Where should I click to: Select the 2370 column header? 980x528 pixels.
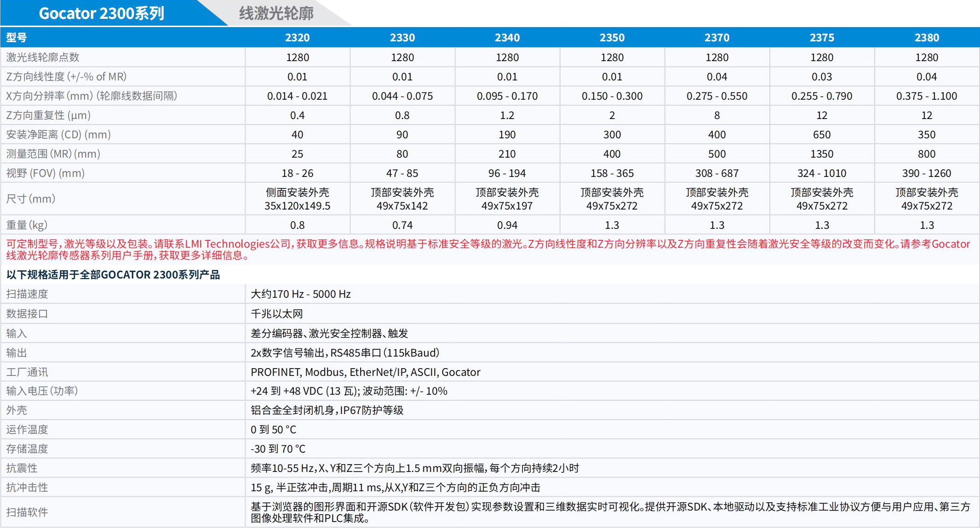point(716,37)
